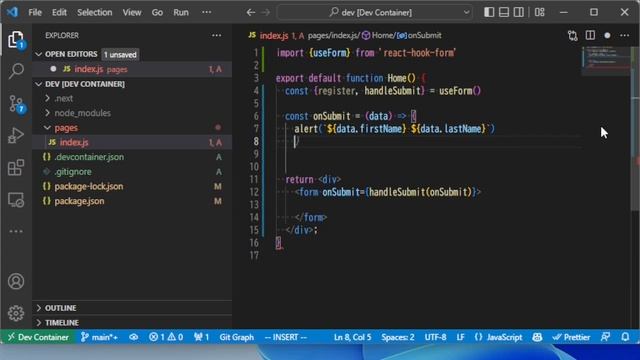
Task: Open Run and Debug view
Action: pyautogui.click(x=16, y=136)
